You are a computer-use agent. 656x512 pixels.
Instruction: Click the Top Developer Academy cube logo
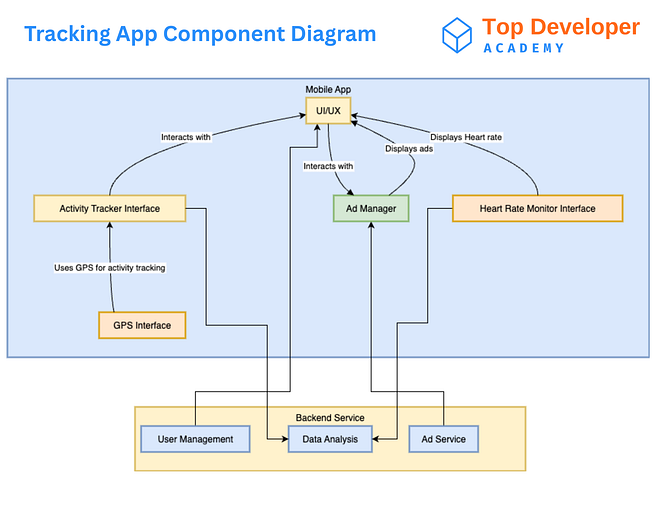(457, 35)
